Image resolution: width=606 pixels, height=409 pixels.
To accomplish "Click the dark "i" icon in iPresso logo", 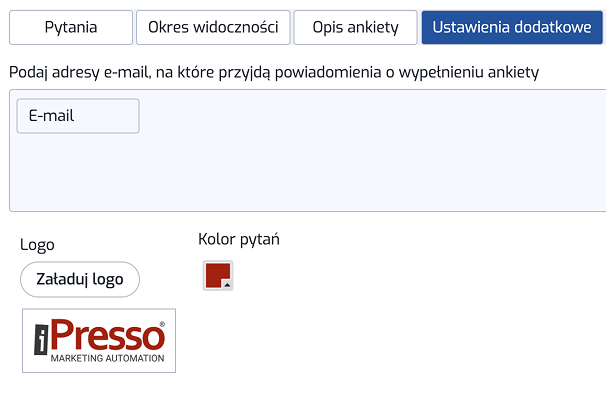I will coord(41,340).
